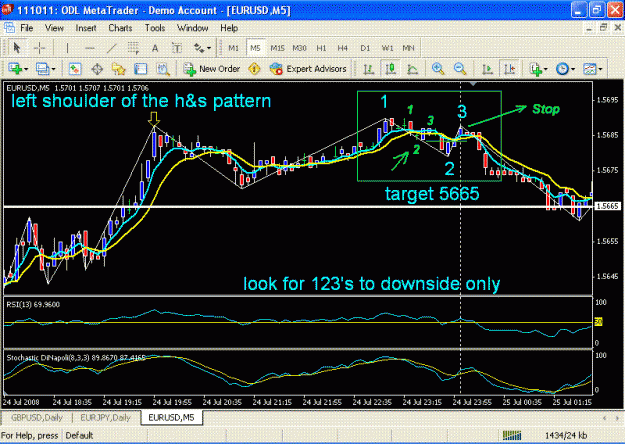Select the equidistant channel tool
The height and width of the screenshot is (444, 625).
coord(134,48)
